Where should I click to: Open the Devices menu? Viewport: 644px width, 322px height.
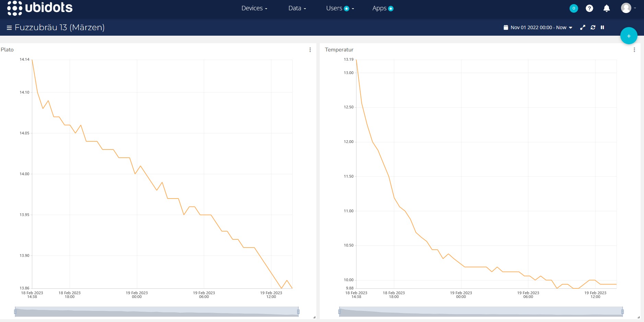point(254,8)
